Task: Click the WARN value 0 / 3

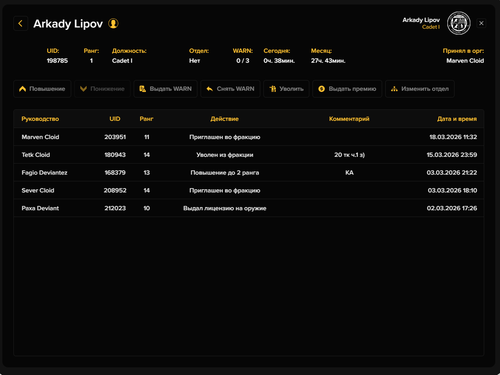Action: pyautogui.click(x=243, y=61)
